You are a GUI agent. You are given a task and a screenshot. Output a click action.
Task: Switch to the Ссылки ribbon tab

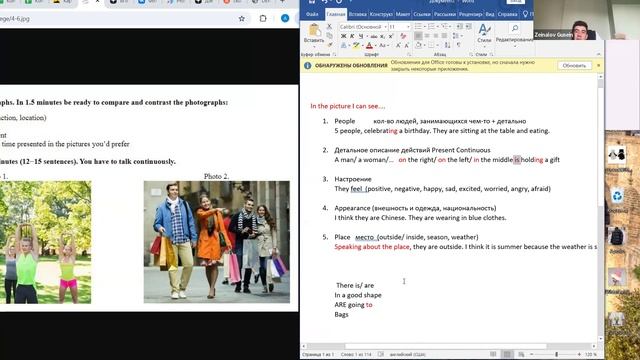[422, 14]
